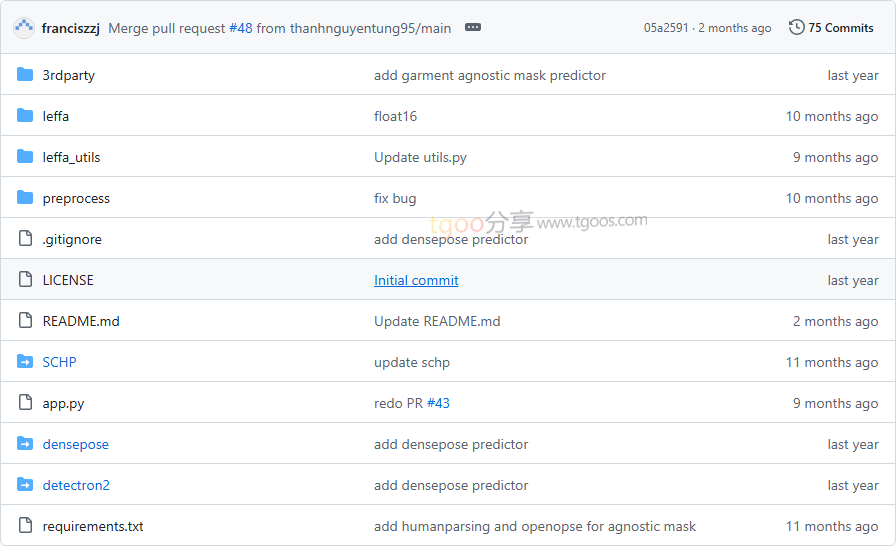Image resolution: width=896 pixels, height=546 pixels.
Task: Open the app.py file
Action: tap(63, 403)
